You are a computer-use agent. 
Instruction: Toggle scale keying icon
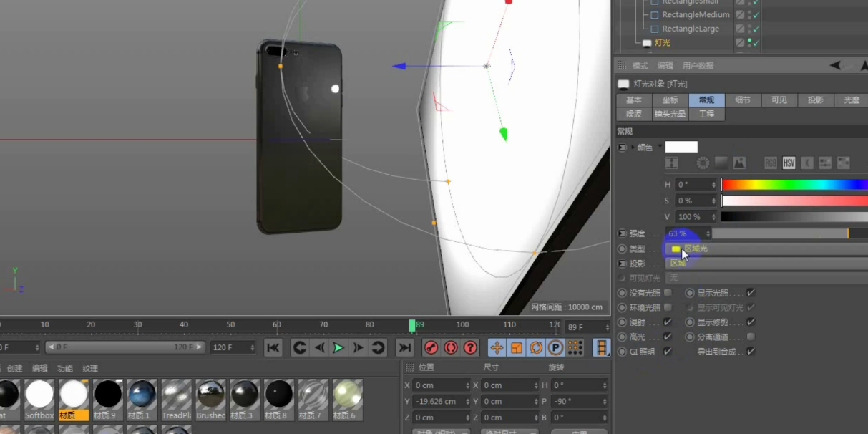(516, 347)
